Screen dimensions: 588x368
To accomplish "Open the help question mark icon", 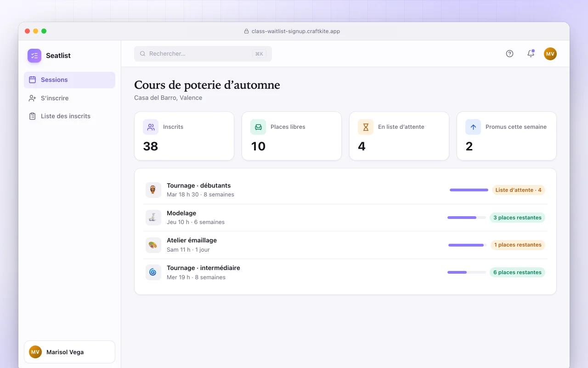I will pyautogui.click(x=509, y=54).
